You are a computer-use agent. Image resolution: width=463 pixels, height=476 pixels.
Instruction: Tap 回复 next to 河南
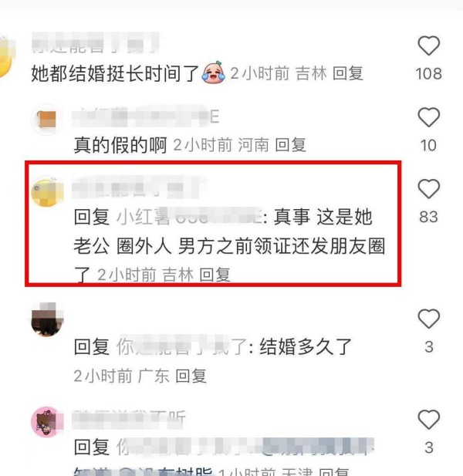tap(291, 145)
